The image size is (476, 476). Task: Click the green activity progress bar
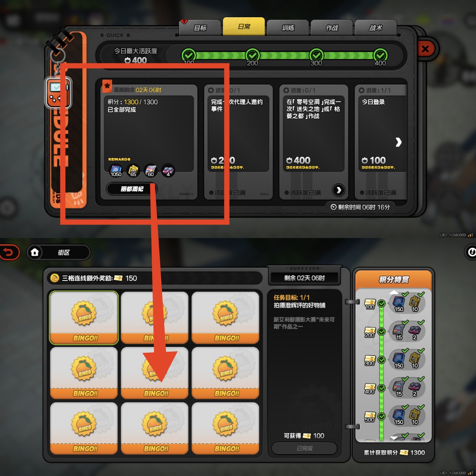pos(284,56)
